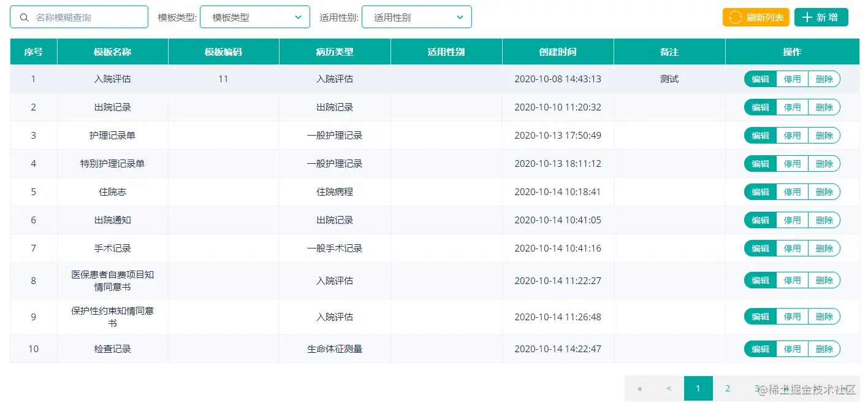This screenshot has height=408, width=868.
Task: Click the 备注 column header
Action: [x=669, y=52]
